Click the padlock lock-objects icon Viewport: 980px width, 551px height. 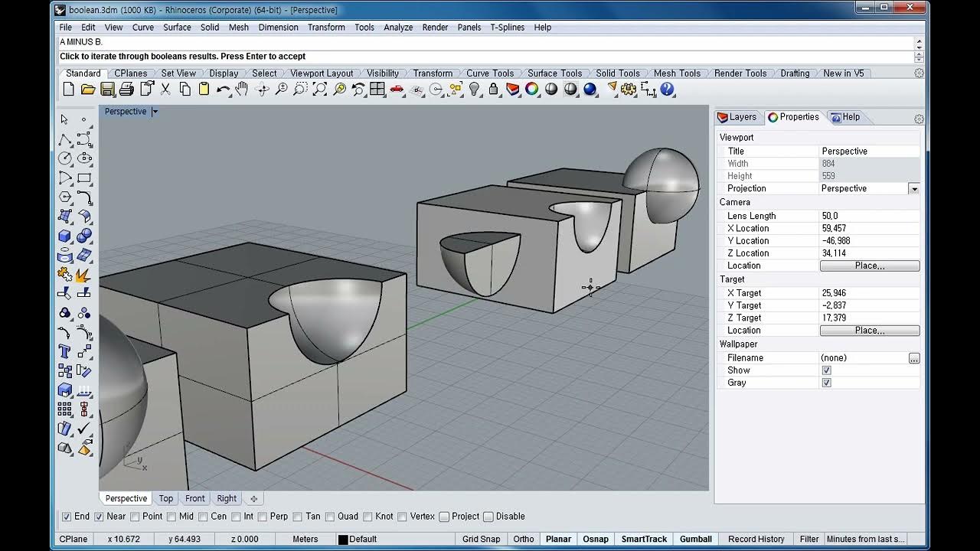pyautogui.click(x=493, y=90)
